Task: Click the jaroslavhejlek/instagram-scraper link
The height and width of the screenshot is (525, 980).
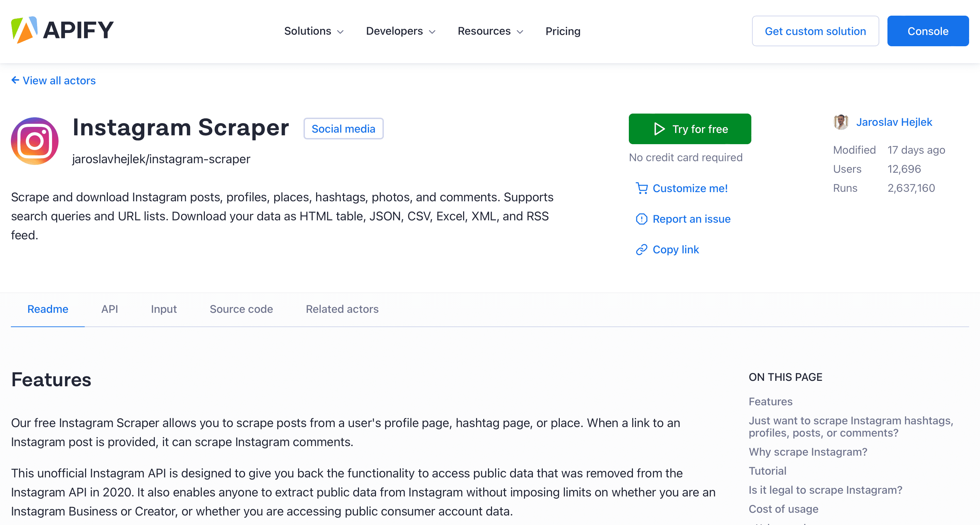Action: pyautogui.click(x=161, y=158)
